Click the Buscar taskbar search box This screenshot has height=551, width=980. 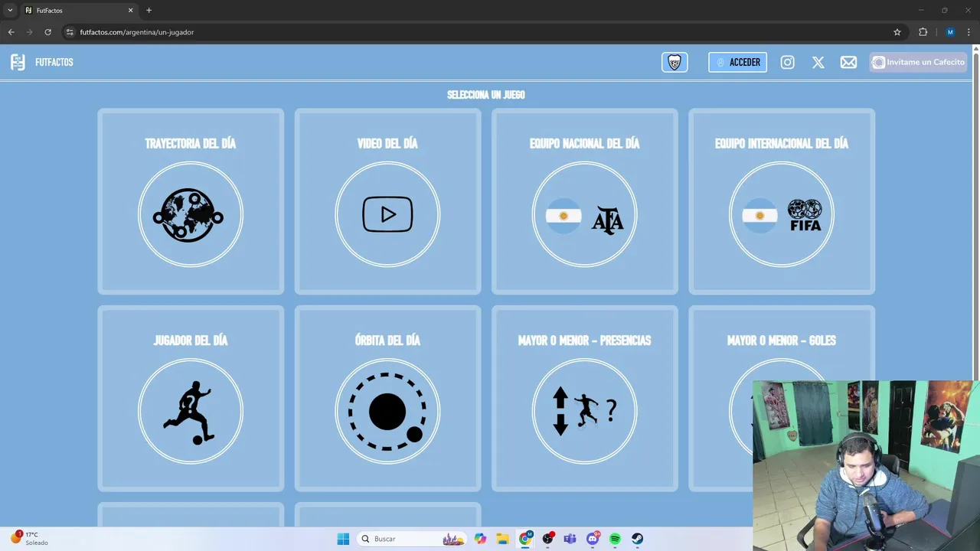point(412,539)
